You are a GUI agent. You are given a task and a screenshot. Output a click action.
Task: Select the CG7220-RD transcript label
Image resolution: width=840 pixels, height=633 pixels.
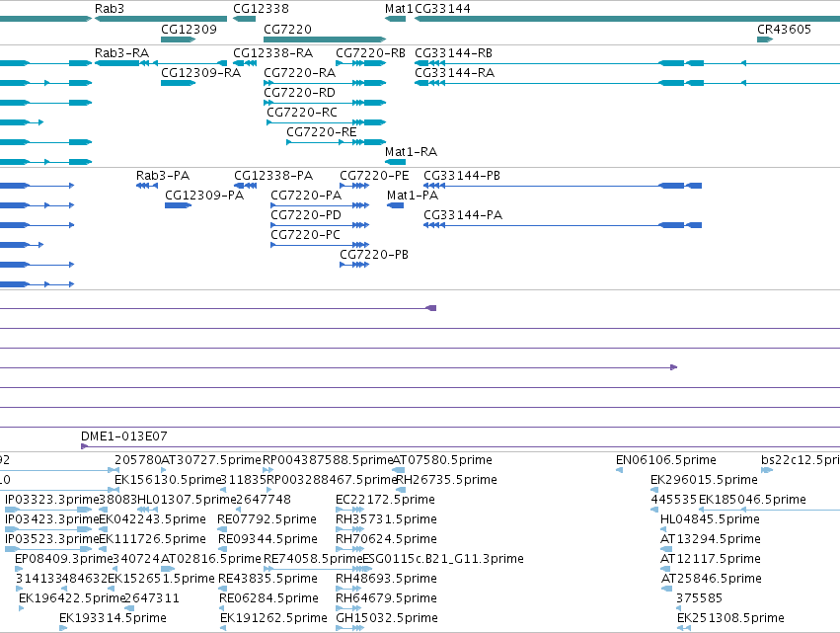click(299, 93)
